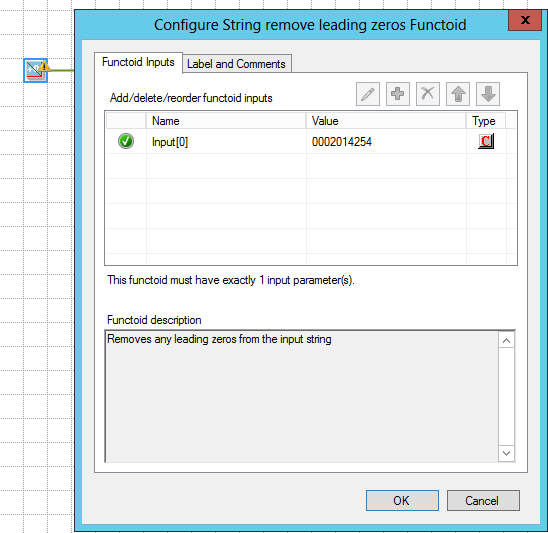Screen dimensions: 548x533
Task: Delete the selected input with X icon
Action: pos(428,94)
